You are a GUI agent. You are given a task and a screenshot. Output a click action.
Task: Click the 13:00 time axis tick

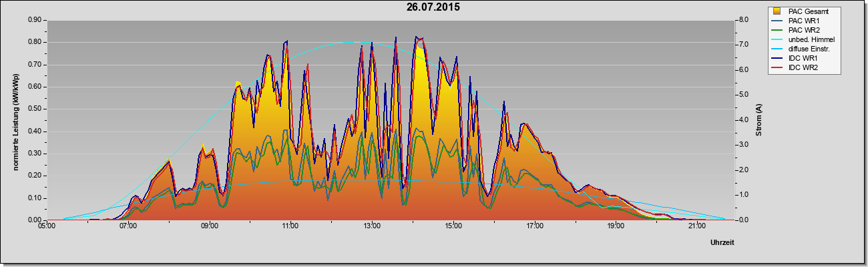pyautogui.click(x=372, y=227)
